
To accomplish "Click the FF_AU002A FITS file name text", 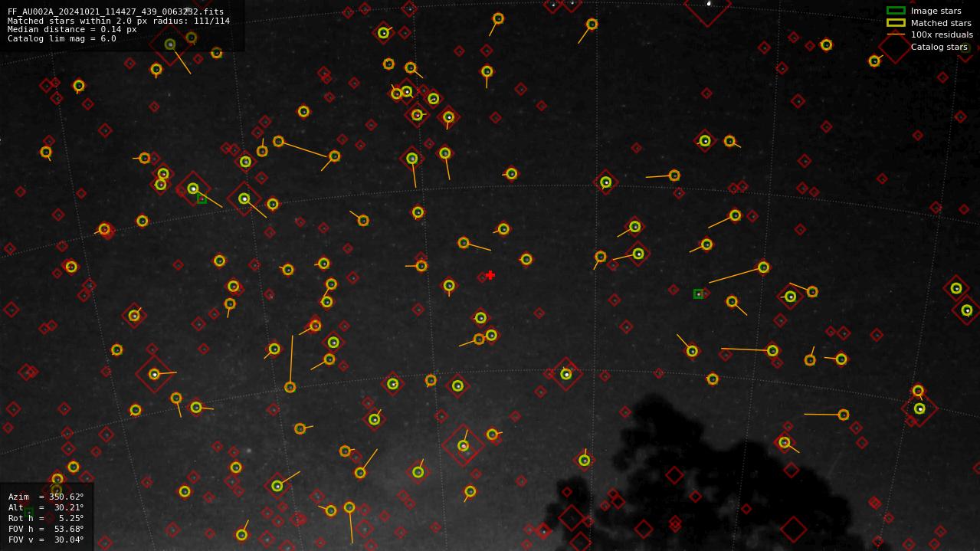I will 116,11.
